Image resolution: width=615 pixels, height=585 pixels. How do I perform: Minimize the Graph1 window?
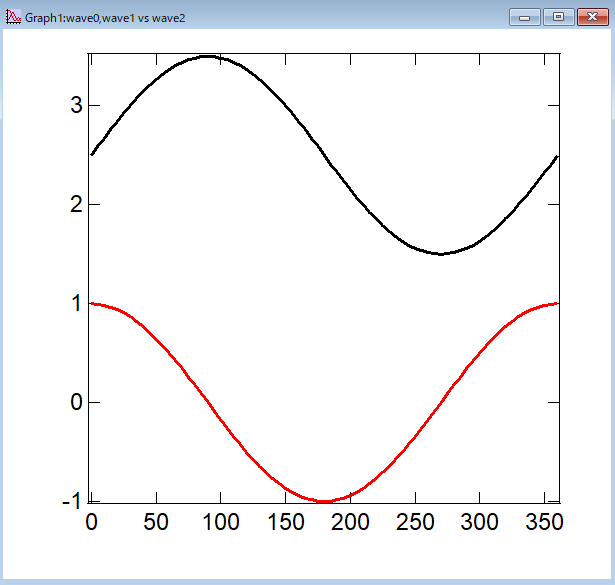pyautogui.click(x=524, y=17)
